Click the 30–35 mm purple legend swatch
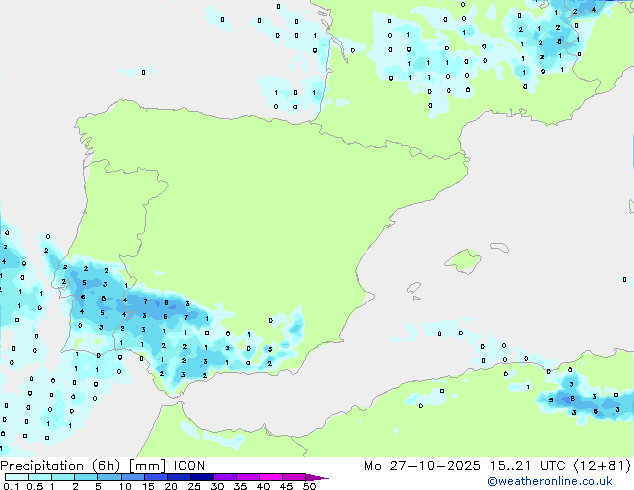 point(225,477)
